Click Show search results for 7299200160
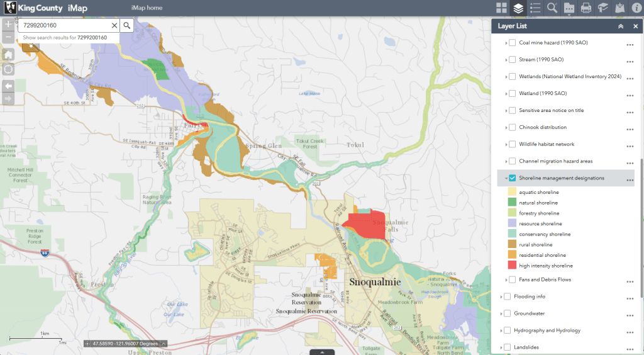Image resolution: width=644 pixels, height=355 pixels. tap(65, 38)
